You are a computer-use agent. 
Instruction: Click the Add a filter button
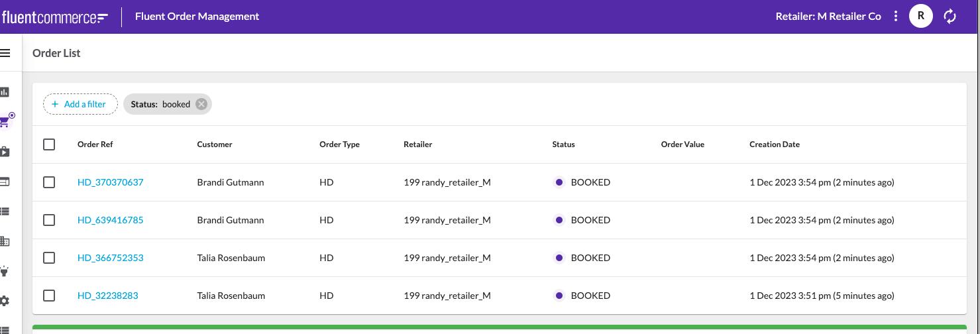pos(80,104)
